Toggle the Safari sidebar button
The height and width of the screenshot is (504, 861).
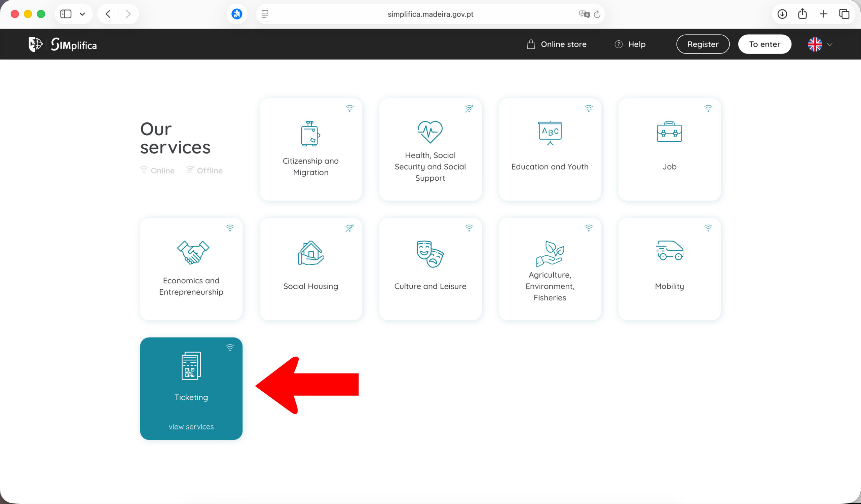66,14
